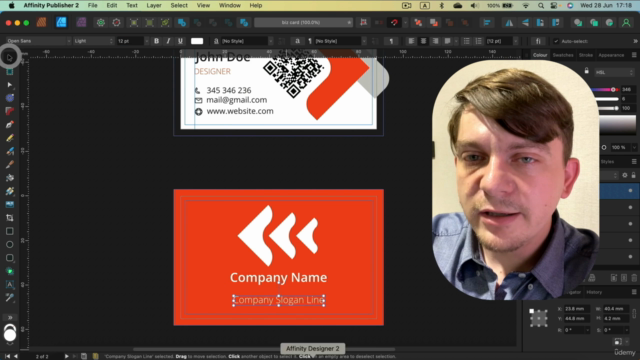Select the Node tool
This screenshot has height=360, width=640.
click(x=10, y=85)
